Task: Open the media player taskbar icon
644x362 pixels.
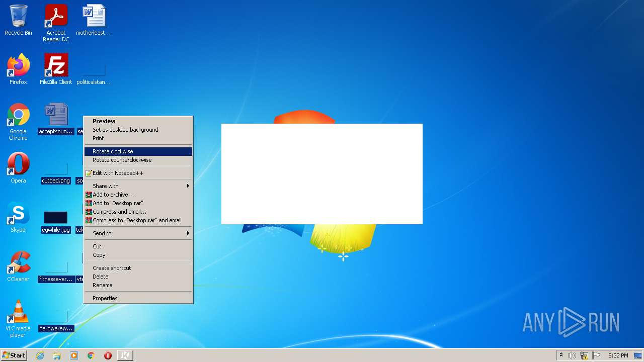Action: click(74, 355)
